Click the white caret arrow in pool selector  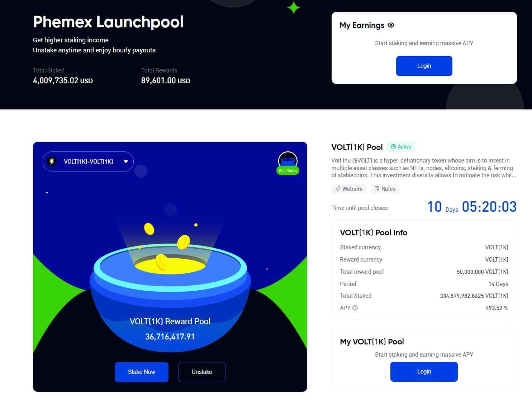point(126,161)
